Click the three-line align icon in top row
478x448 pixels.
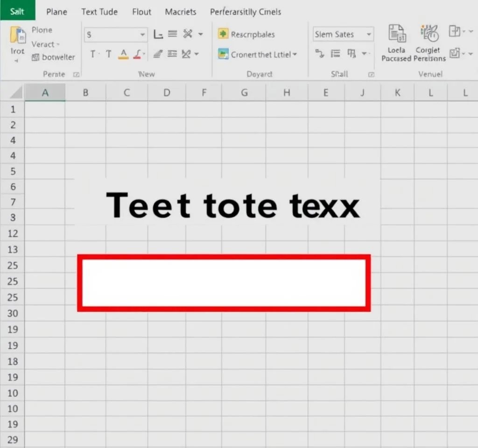pos(173,34)
